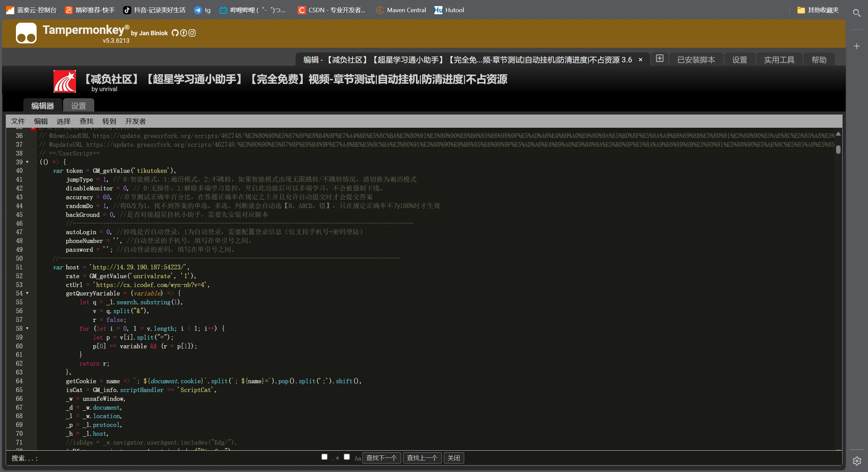
Task: Open the sidebar settings gear icon
Action: tap(857, 461)
